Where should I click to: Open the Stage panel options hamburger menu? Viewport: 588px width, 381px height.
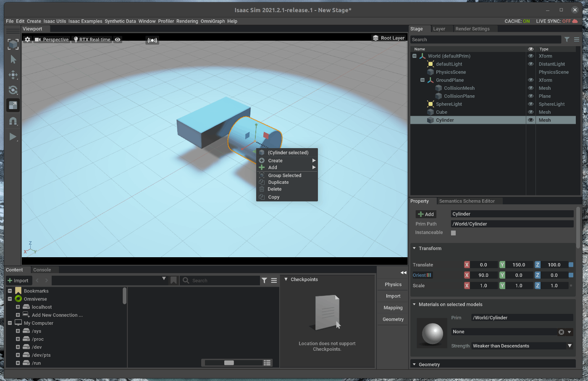pyautogui.click(x=577, y=39)
